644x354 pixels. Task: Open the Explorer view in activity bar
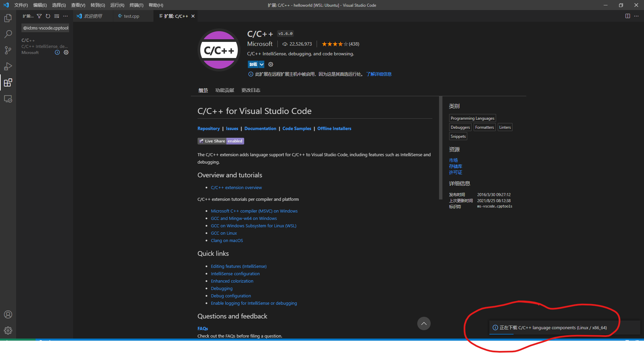click(8, 18)
